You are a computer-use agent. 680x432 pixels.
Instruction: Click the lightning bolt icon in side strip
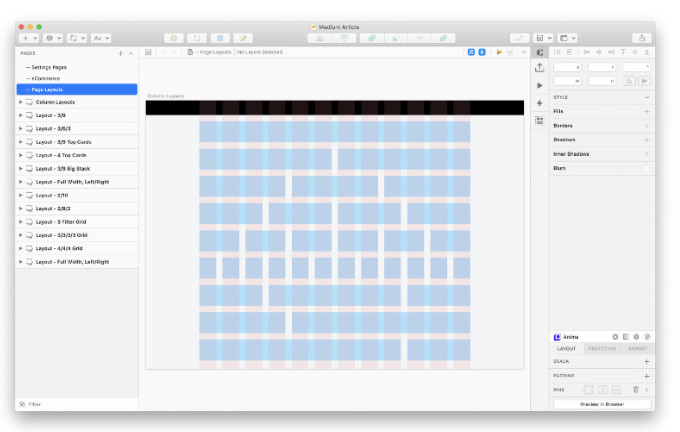click(x=539, y=103)
